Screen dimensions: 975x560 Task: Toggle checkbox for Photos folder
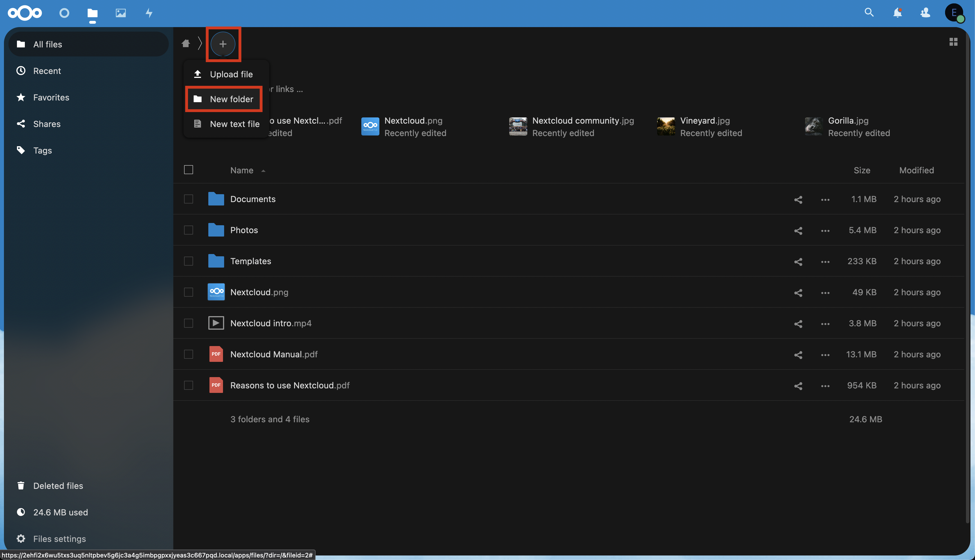188,230
